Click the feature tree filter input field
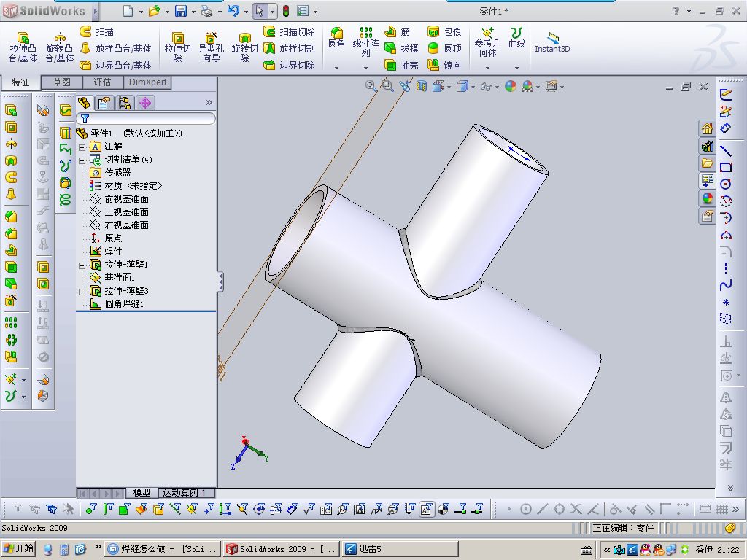 [x=146, y=118]
